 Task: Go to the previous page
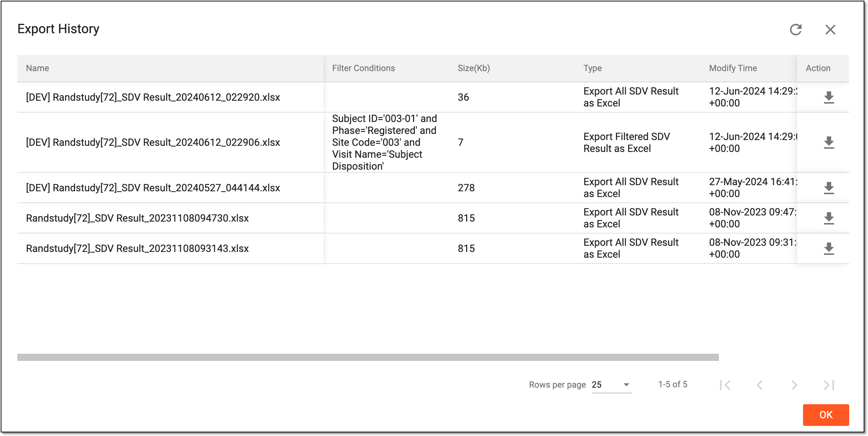pyautogui.click(x=760, y=385)
